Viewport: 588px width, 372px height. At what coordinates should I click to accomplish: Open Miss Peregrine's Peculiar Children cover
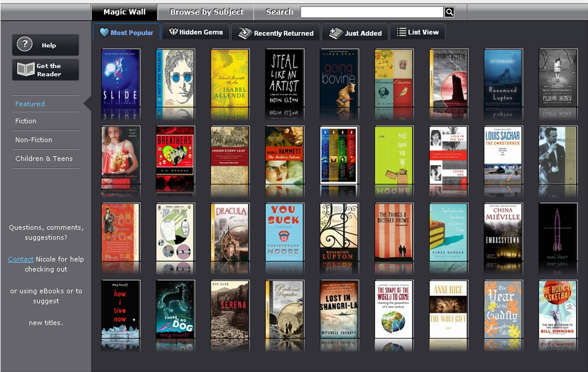[558, 78]
